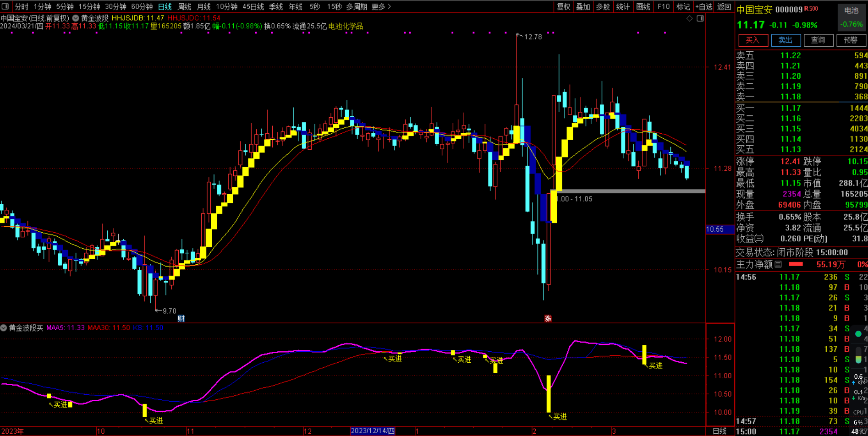This screenshot has width=868, height=436.
Task: Click the 复权 toolbar button
Action: 564,6
